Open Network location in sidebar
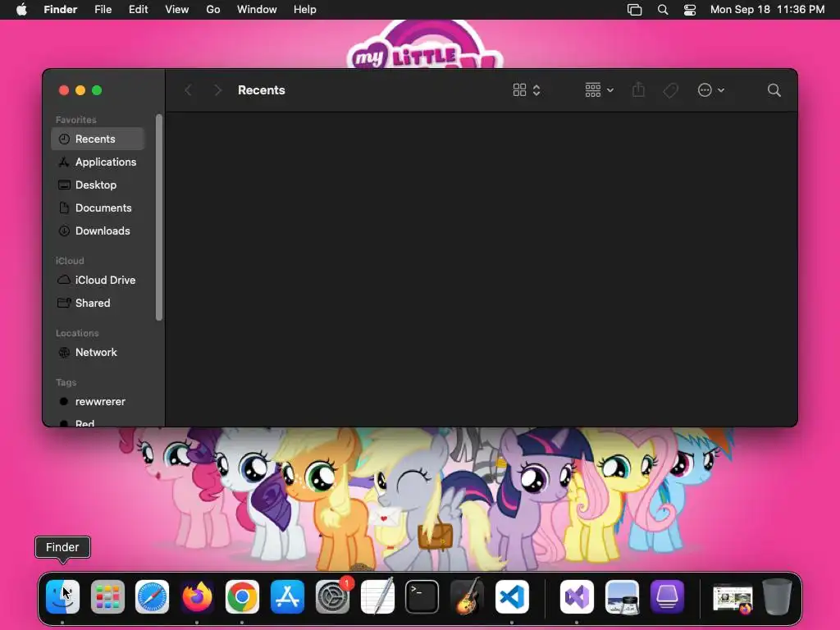840x630 pixels. pos(98,353)
